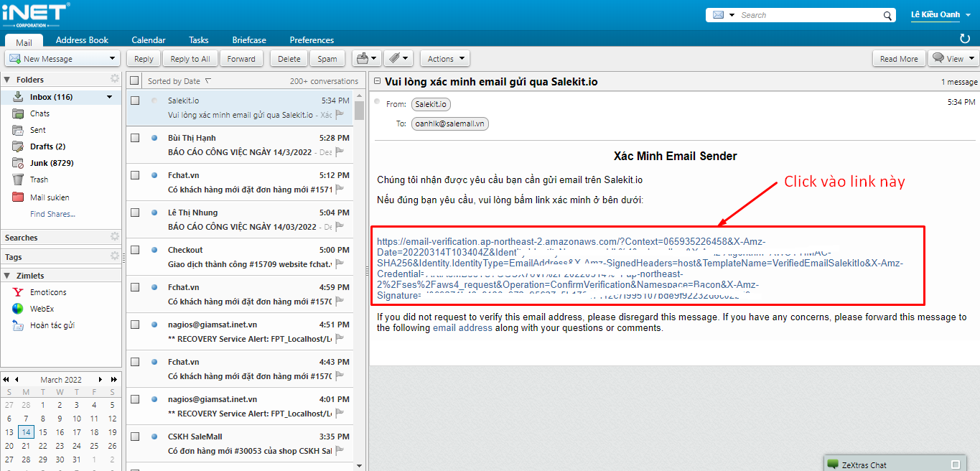980x471 pixels.
Task: Click Searches panel gear icon
Action: point(114,237)
